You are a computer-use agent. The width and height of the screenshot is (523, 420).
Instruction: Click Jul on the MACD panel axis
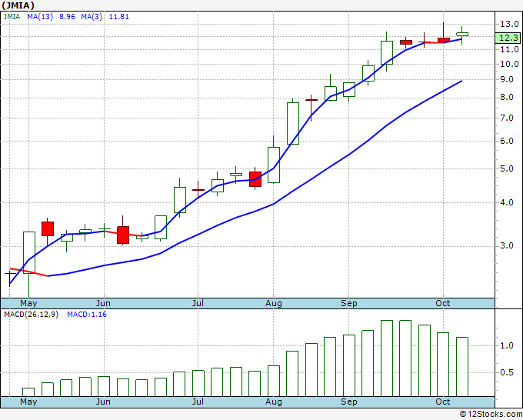tap(198, 402)
